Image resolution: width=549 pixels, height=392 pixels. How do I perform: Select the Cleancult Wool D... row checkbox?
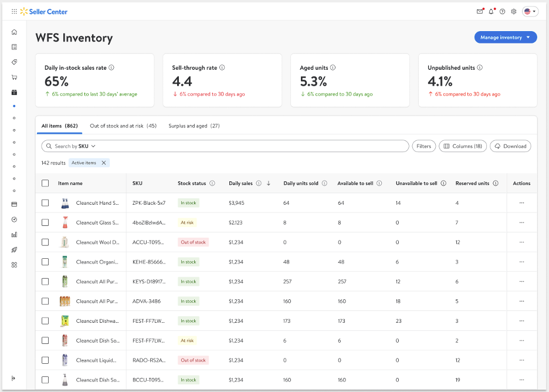[x=45, y=242]
